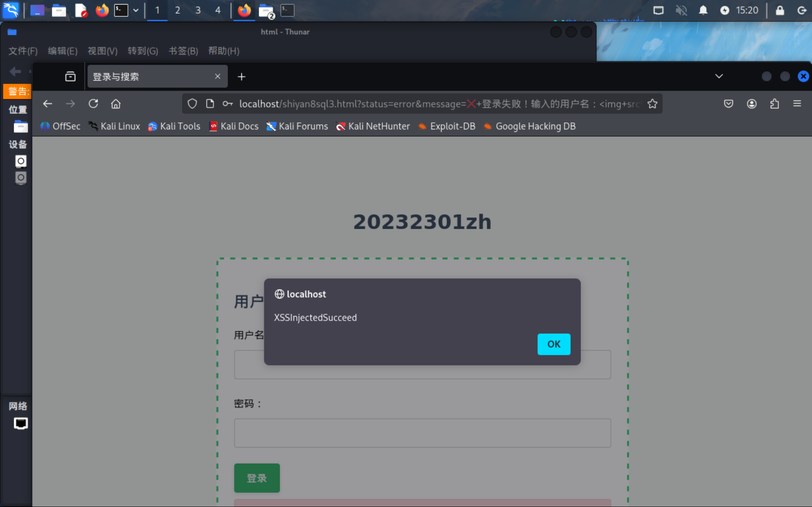Open Firefox application hamburger menu

[797, 104]
